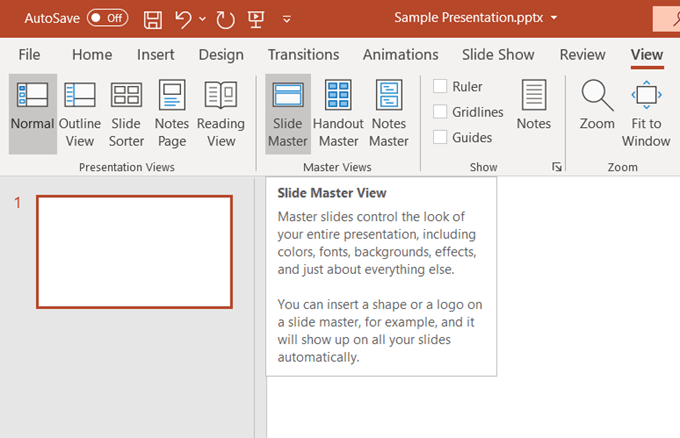
Task: Enable the Guides checkbox
Action: 440,137
